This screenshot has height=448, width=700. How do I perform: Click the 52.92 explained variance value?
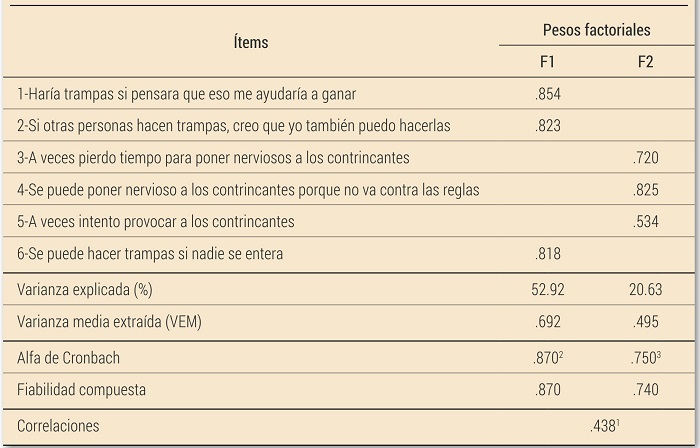tap(548, 290)
